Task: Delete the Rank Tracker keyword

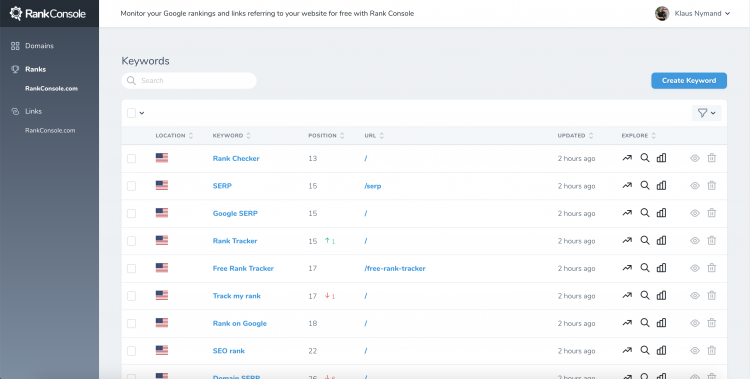Action: coord(712,241)
